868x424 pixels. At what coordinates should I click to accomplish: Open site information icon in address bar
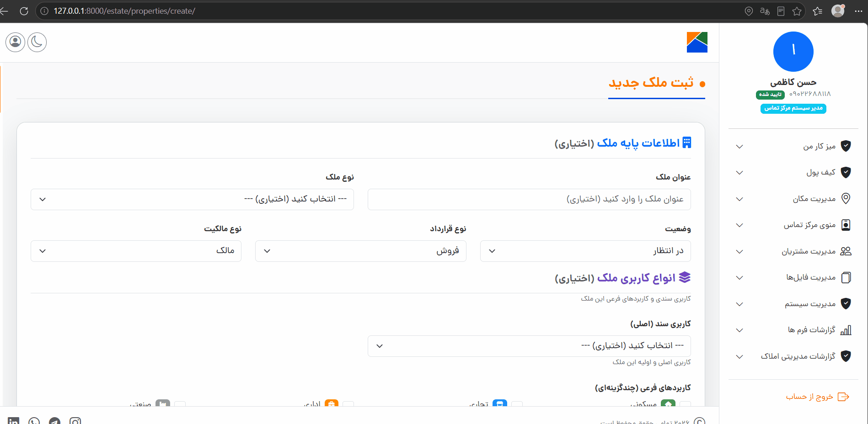click(44, 11)
